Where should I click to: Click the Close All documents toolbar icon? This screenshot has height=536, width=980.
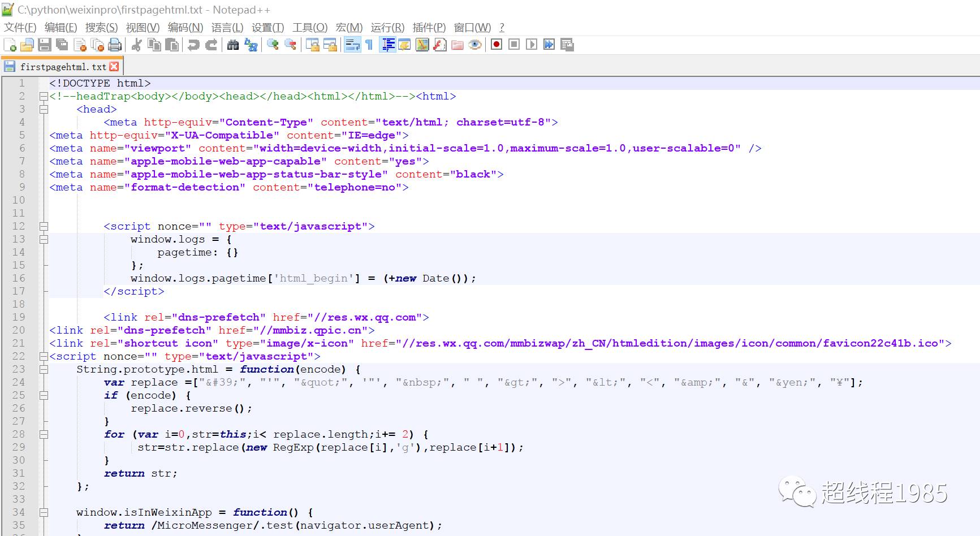(97, 45)
